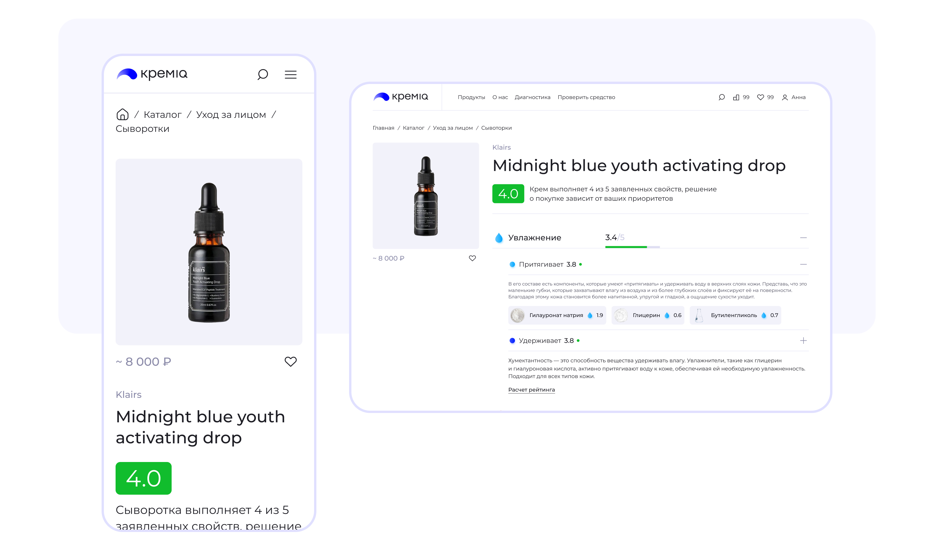Open the comparison list icon with 99
The width and height of the screenshot is (934, 560).
741,97
